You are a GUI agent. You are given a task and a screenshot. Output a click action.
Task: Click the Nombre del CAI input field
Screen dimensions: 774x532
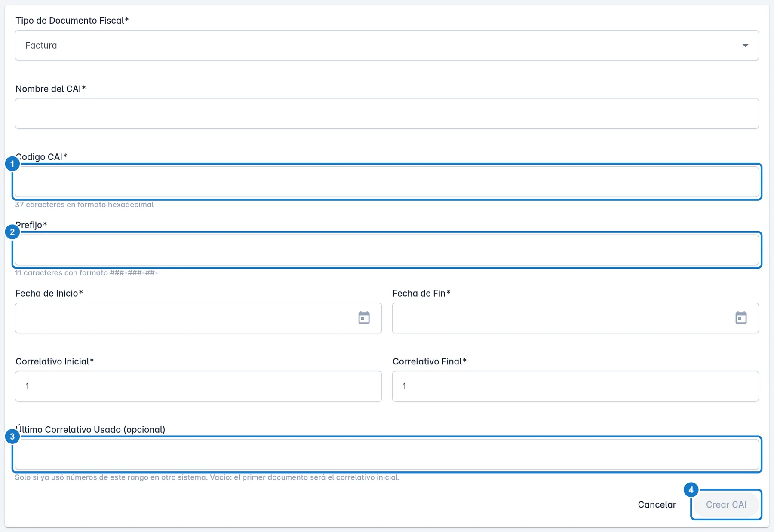387,113
